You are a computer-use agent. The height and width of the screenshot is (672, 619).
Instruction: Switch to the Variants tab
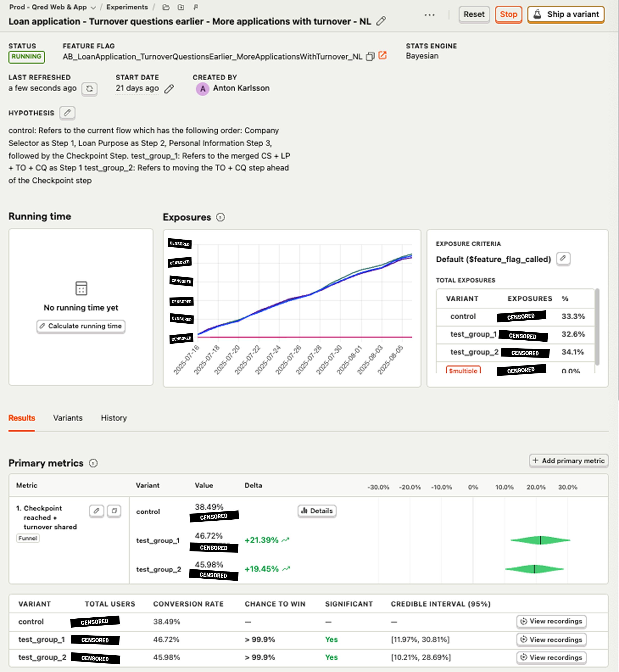[x=68, y=418]
